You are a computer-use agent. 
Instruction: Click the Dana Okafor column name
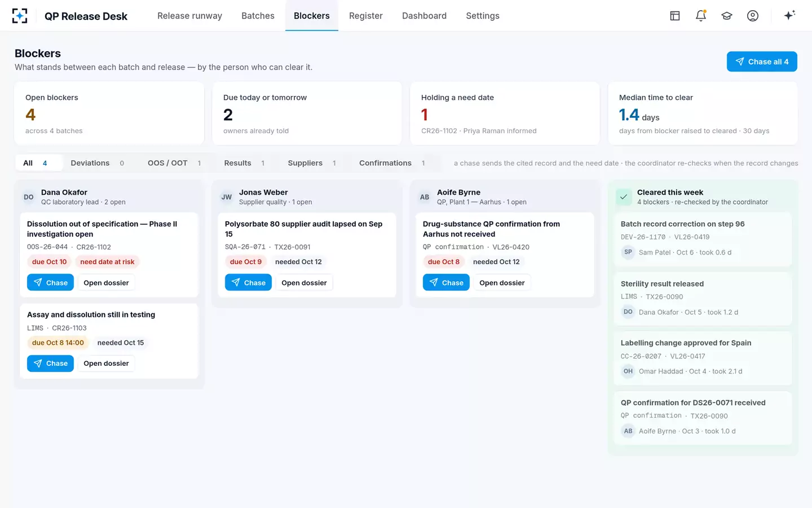point(64,192)
